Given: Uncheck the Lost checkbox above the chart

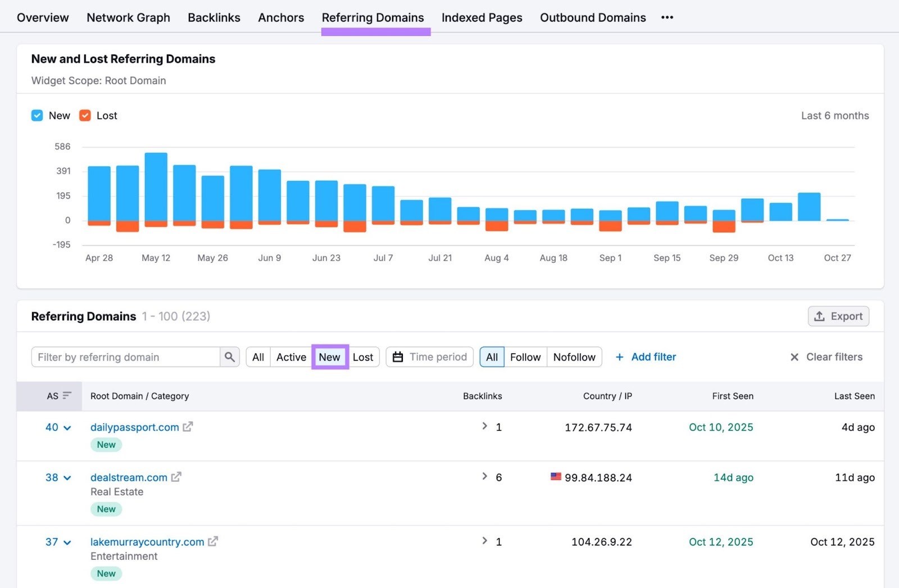Looking at the screenshot, I should [x=84, y=115].
